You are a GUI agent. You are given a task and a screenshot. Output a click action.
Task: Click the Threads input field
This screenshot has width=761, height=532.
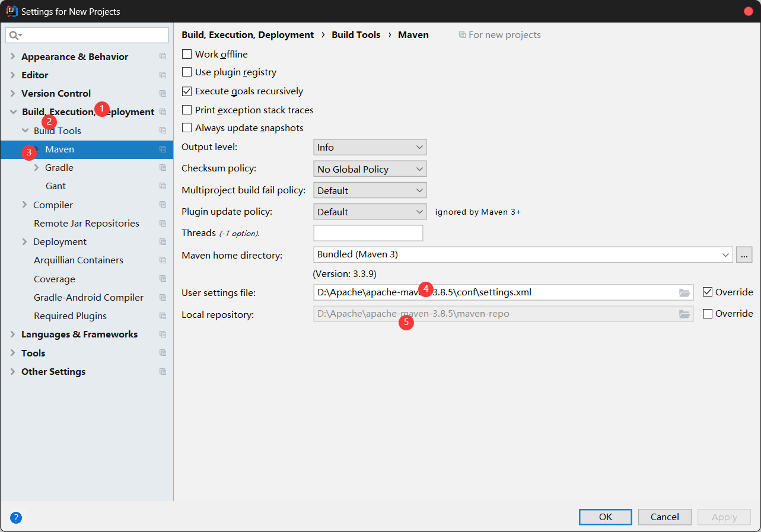(368, 233)
